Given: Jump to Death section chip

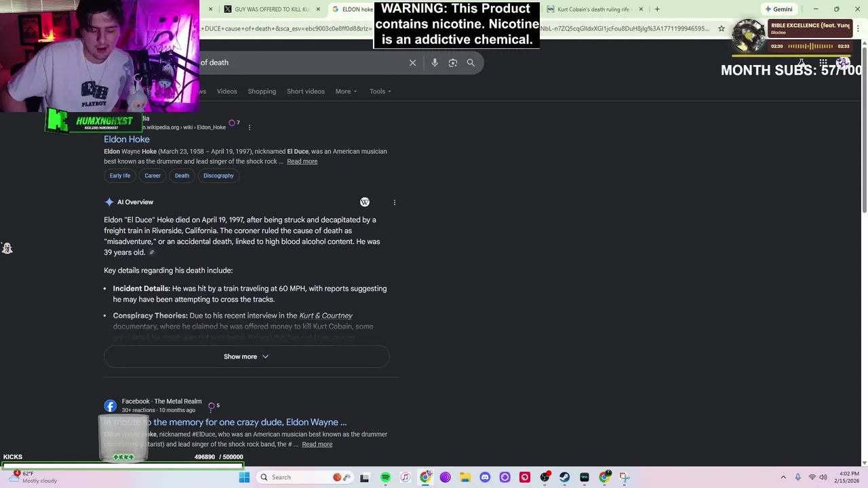Looking at the screenshot, I should click(182, 176).
